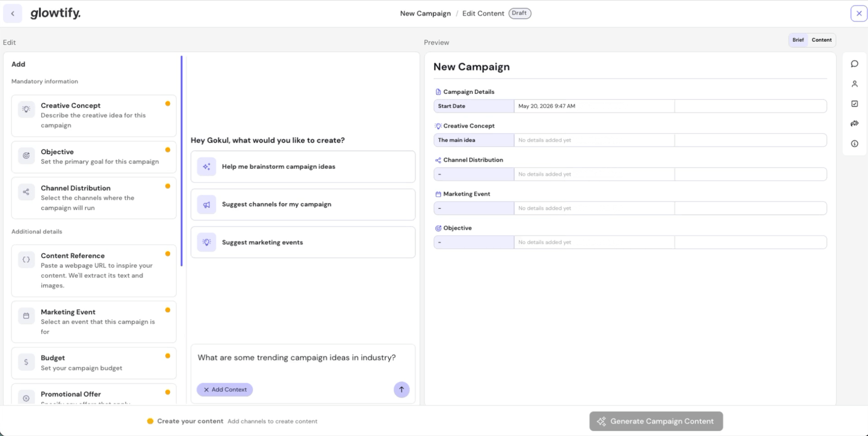This screenshot has width=868, height=436.
Task: Click the Mandatory information section label
Action: click(x=44, y=81)
